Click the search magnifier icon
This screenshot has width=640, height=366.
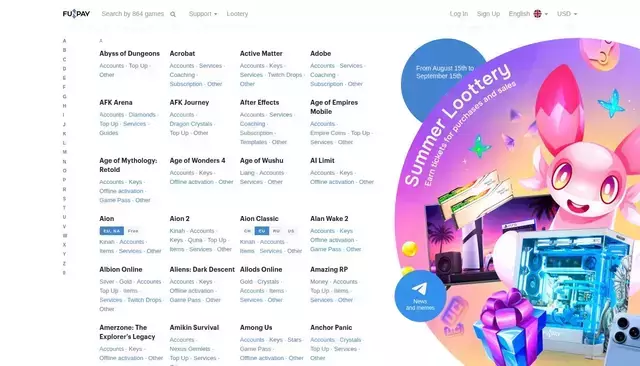tap(173, 14)
